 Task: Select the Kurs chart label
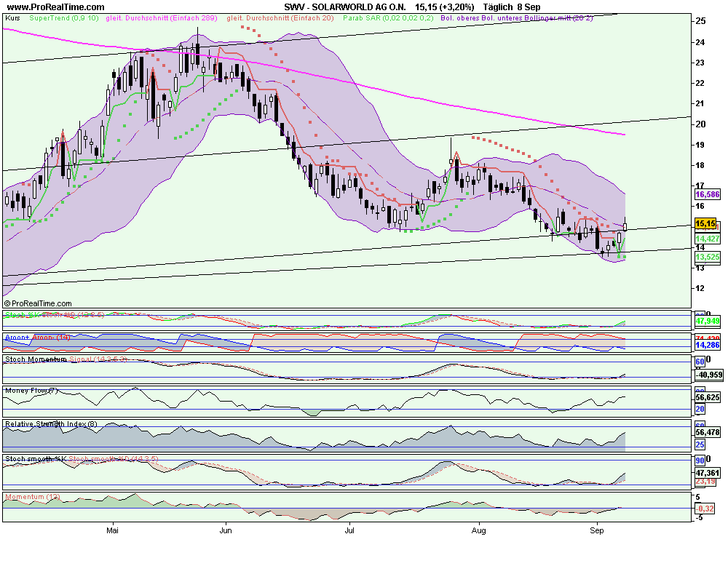coord(12,18)
